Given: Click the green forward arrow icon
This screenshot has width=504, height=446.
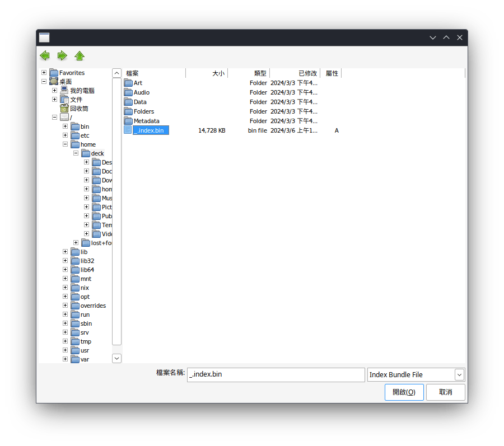Looking at the screenshot, I should (62, 55).
